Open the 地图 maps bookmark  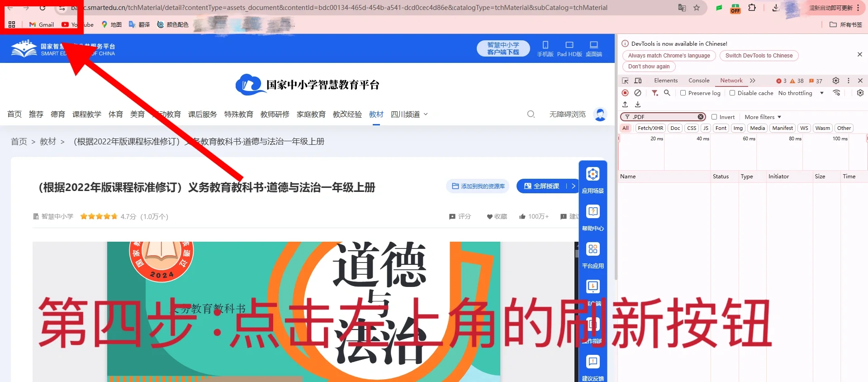point(111,24)
